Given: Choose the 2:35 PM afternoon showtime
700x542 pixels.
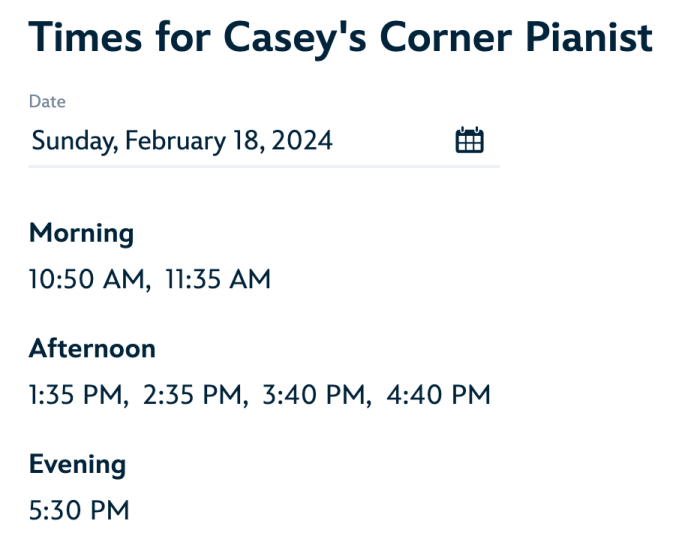Looking at the screenshot, I should (x=195, y=395).
